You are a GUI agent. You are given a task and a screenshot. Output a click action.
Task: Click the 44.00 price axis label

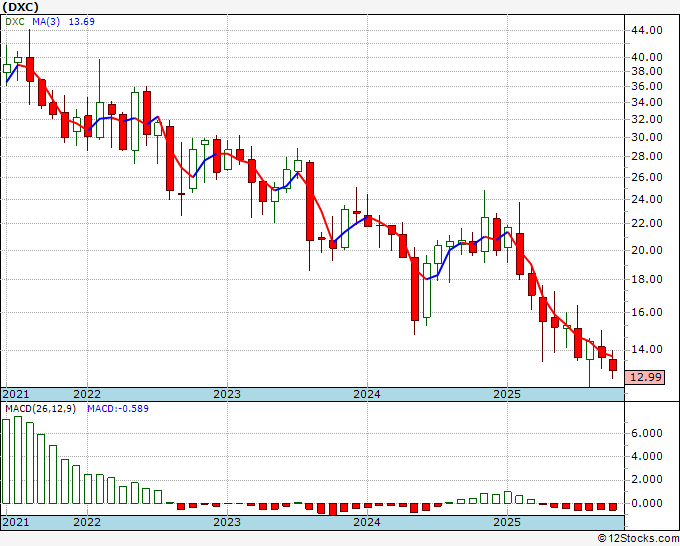point(647,30)
